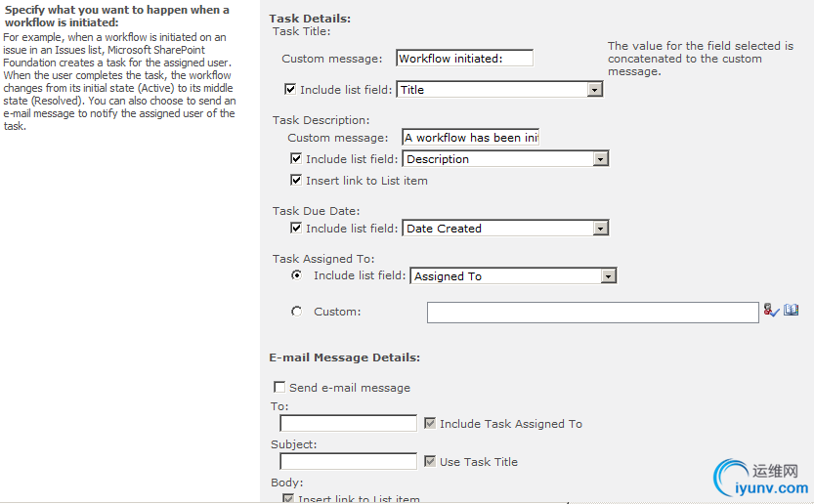Screen dimensions: 814x504
Task: Toggle the Use Task Title checkbox
Action: click(430, 461)
